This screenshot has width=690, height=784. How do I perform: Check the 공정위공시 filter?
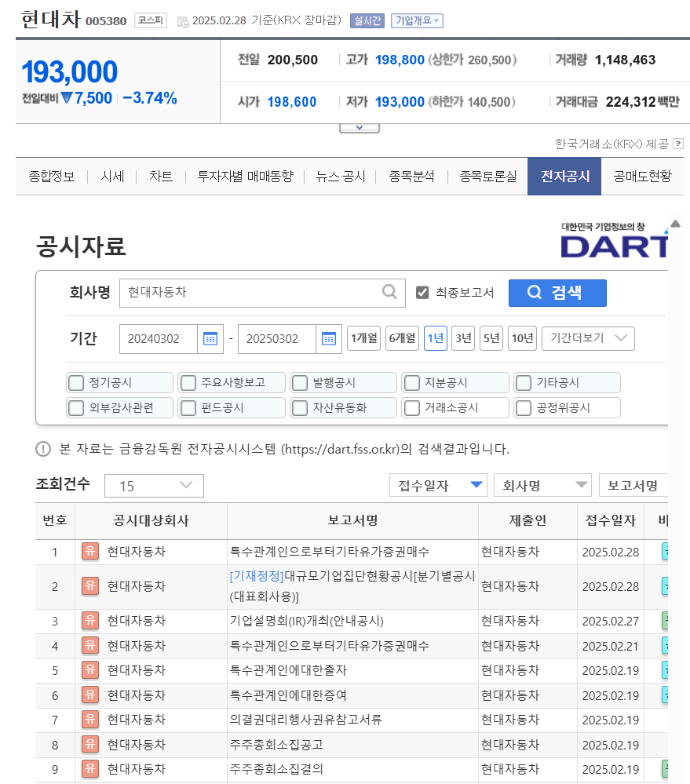click(x=524, y=408)
